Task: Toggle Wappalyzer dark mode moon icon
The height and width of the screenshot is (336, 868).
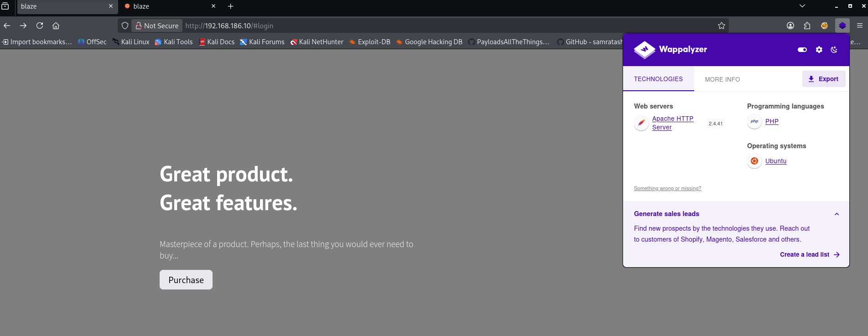Action: point(834,50)
